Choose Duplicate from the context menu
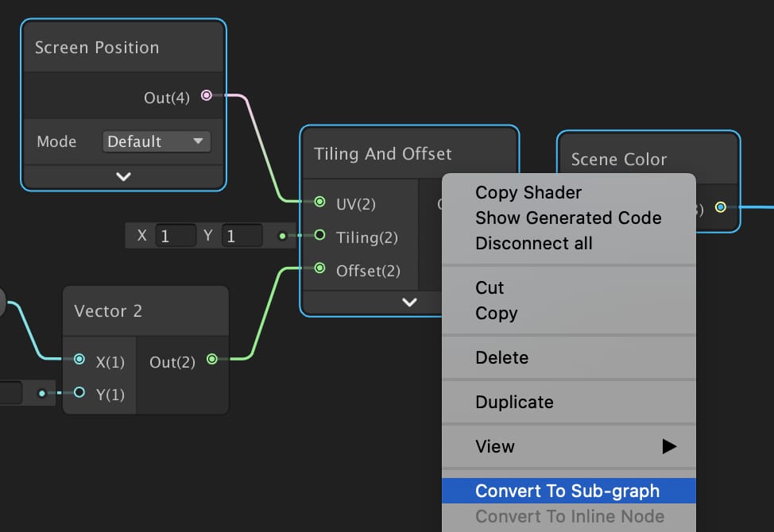This screenshot has height=532, width=774. click(x=513, y=402)
